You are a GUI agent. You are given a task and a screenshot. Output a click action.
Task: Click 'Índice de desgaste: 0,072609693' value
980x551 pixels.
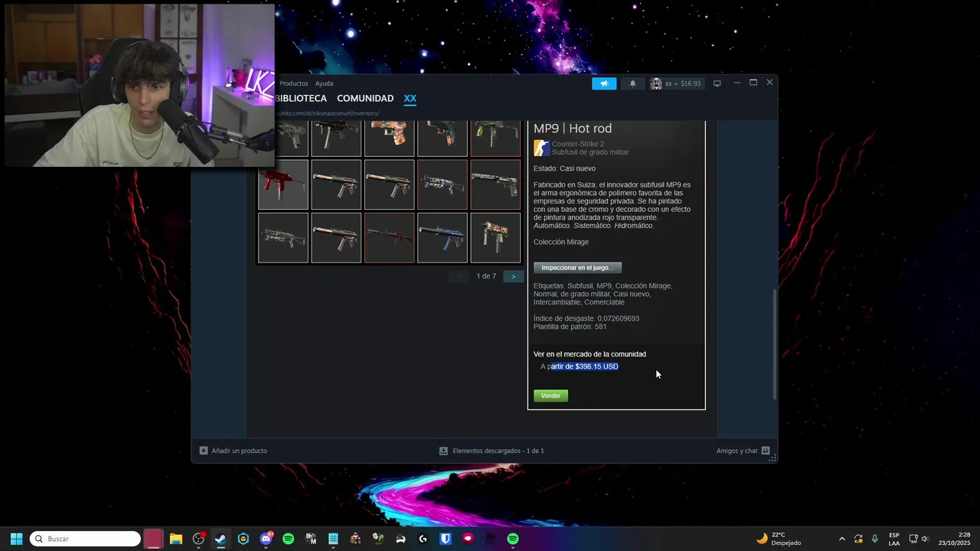[586, 318]
